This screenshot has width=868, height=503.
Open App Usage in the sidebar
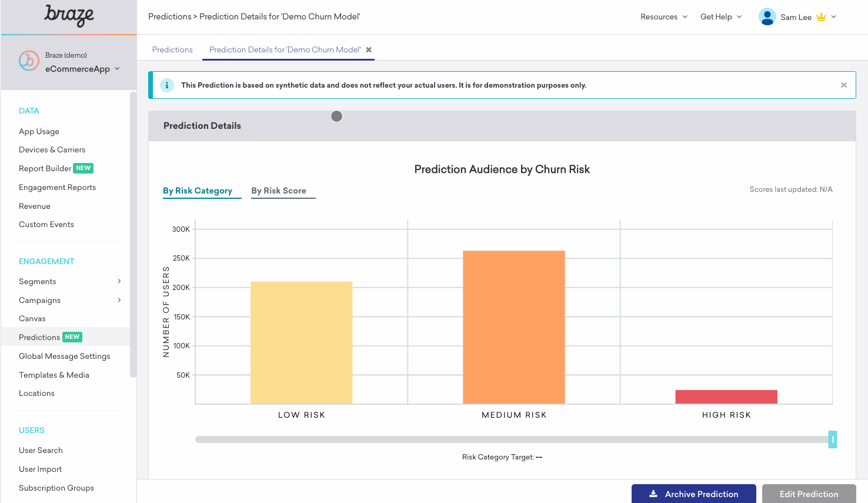[x=39, y=132]
